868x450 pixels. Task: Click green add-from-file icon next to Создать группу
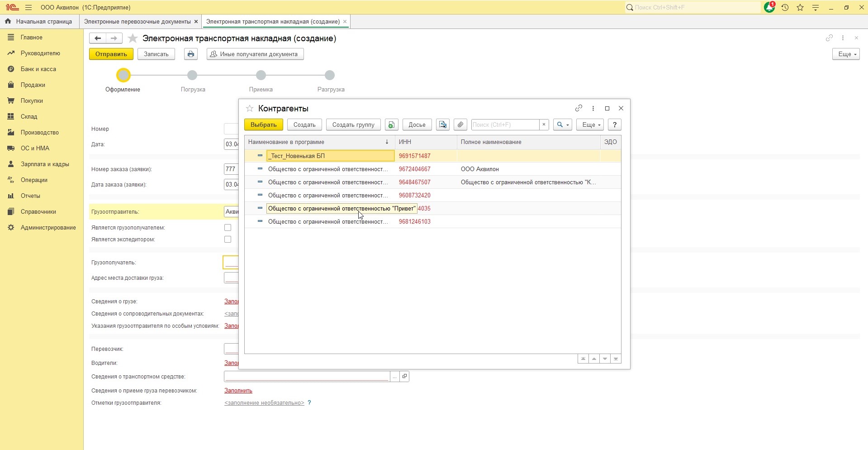pos(392,124)
